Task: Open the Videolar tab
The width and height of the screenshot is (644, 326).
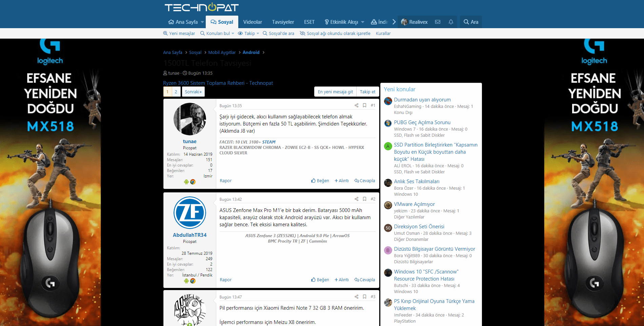Action: (253, 22)
